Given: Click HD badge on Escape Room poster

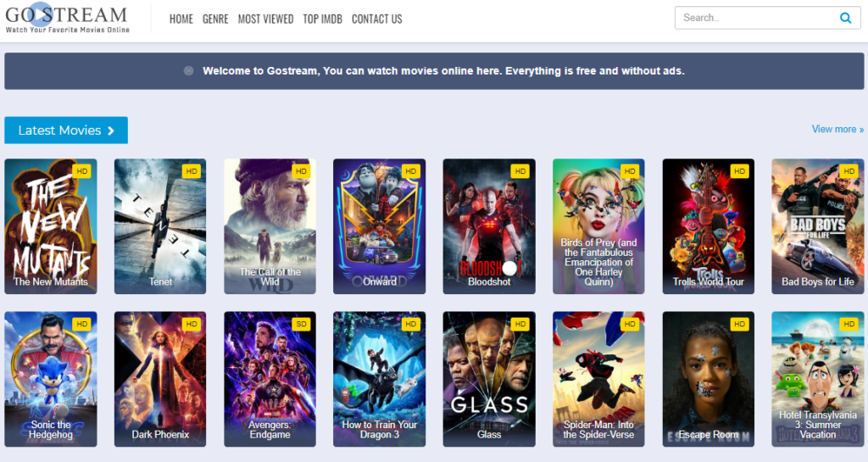Looking at the screenshot, I should pyautogui.click(x=739, y=324).
